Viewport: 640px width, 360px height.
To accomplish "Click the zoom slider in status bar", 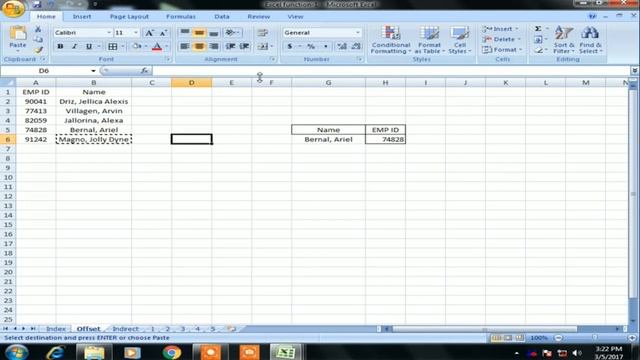I will tap(595, 338).
